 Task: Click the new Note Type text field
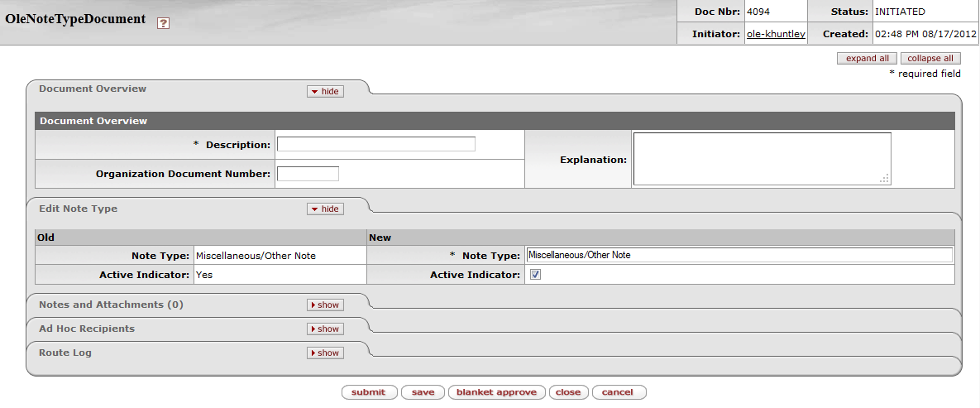point(739,255)
